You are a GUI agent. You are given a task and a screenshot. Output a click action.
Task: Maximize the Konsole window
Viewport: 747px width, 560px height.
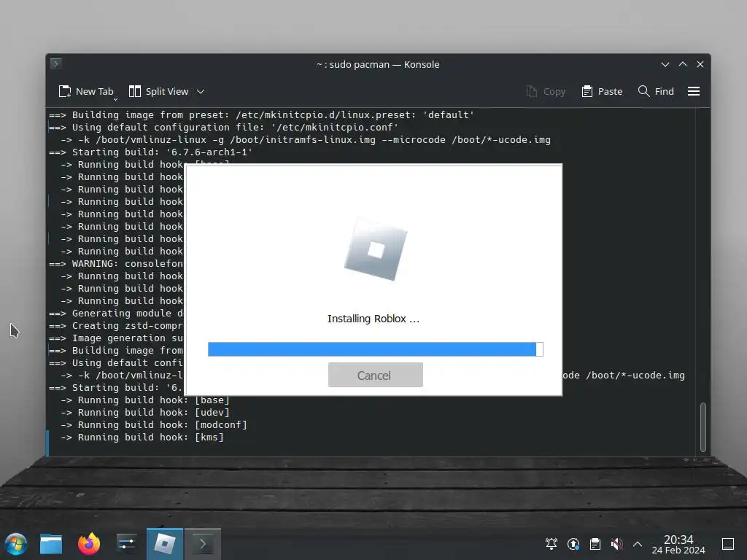pyautogui.click(x=683, y=64)
